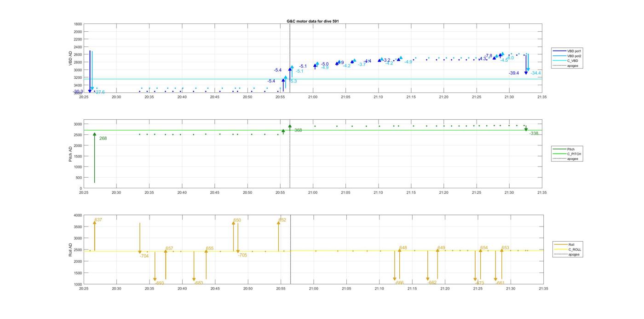
Task: Click the "VBD AD" y-axis label
Action: point(71,58)
